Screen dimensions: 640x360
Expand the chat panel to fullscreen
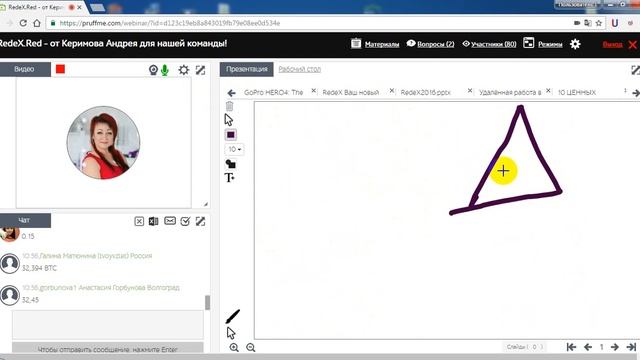pyautogui.click(x=200, y=221)
